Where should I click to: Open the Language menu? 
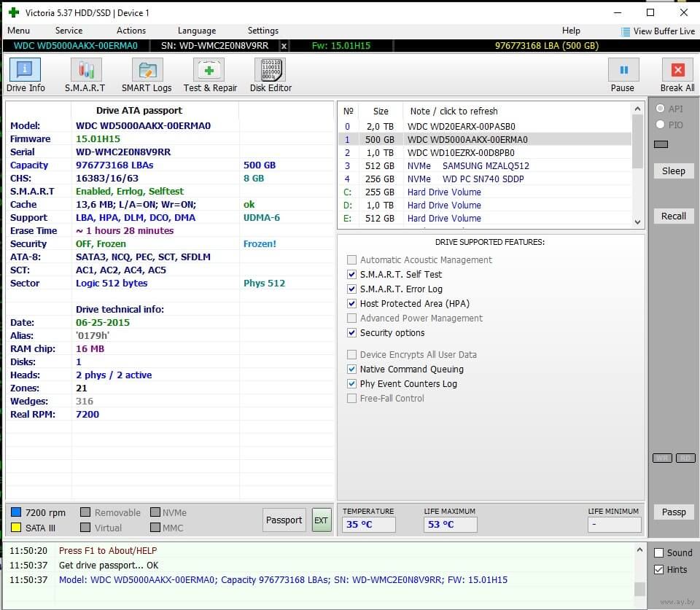196,31
